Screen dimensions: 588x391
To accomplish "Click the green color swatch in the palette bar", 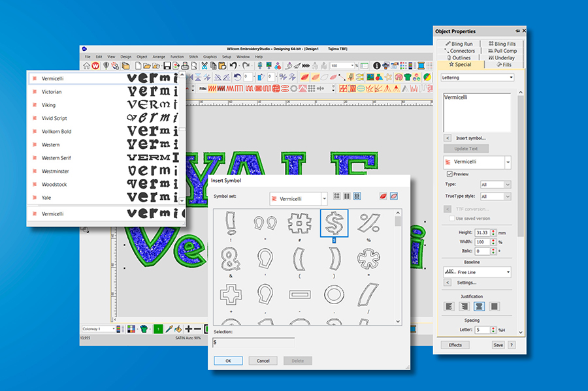I will 157,329.
